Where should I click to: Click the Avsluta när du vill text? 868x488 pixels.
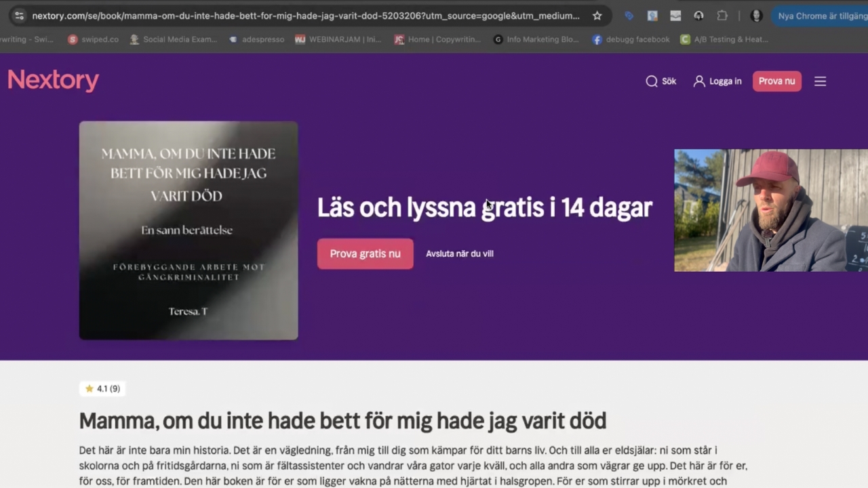459,253
